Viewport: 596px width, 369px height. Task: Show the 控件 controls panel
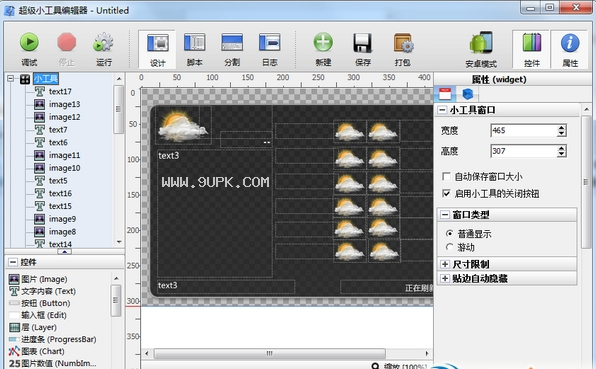tap(531, 49)
